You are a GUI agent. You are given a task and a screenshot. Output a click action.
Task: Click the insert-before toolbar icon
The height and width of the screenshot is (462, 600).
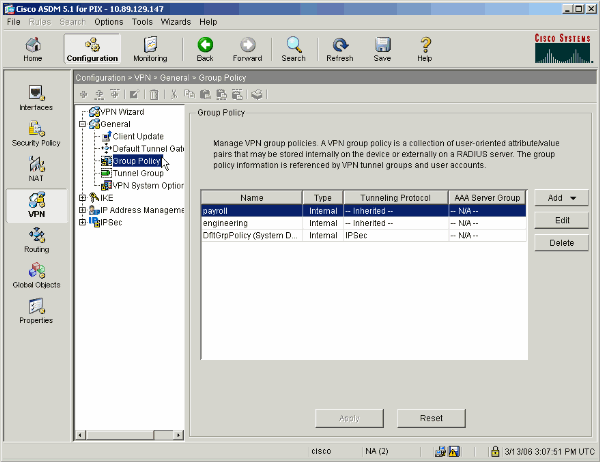point(99,94)
